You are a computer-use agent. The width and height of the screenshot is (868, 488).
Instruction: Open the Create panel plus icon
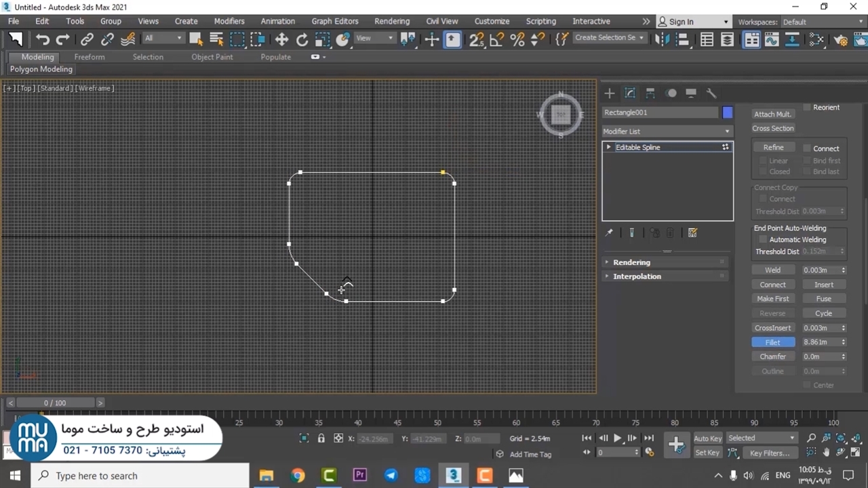(610, 94)
